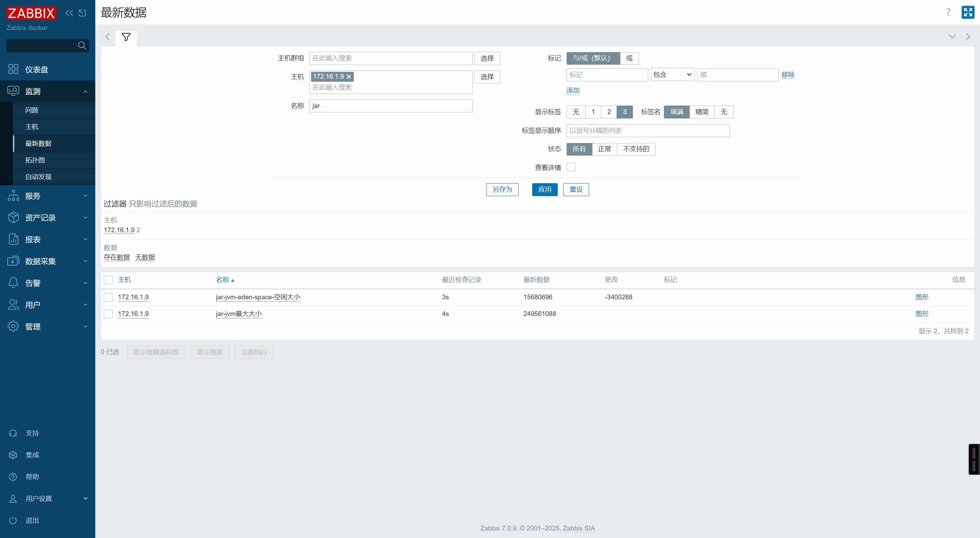This screenshot has height=538, width=980.
Task: Set 状态 to 不支持的
Action: [636, 149]
